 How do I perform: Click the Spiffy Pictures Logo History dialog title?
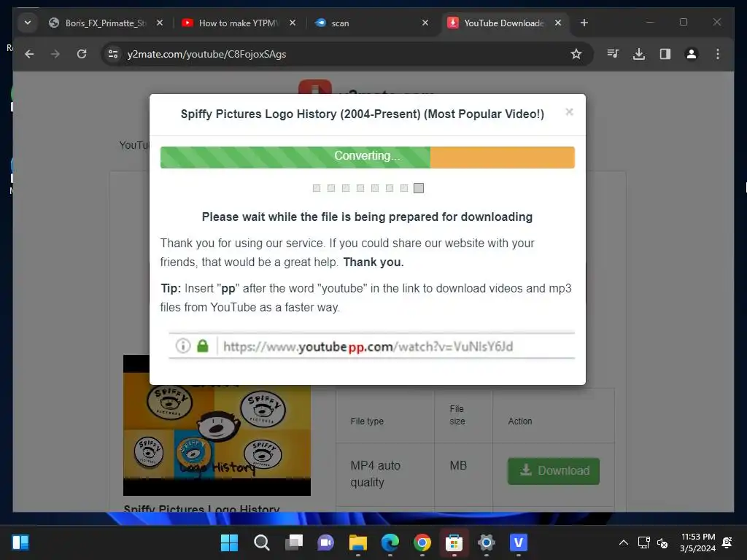tap(362, 114)
